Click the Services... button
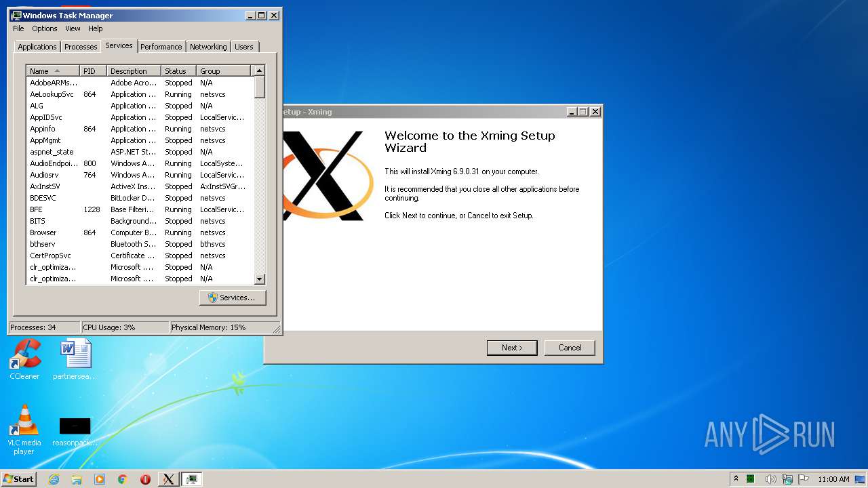 (233, 298)
